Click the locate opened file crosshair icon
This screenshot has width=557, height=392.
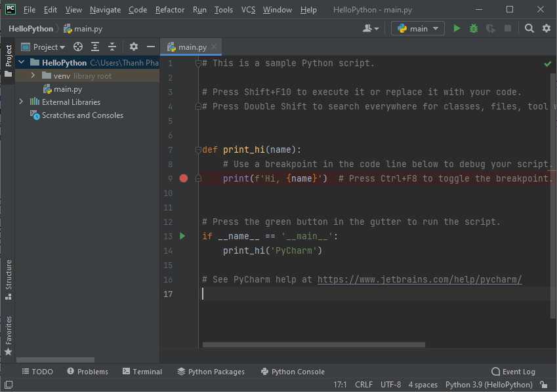point(78,47)
